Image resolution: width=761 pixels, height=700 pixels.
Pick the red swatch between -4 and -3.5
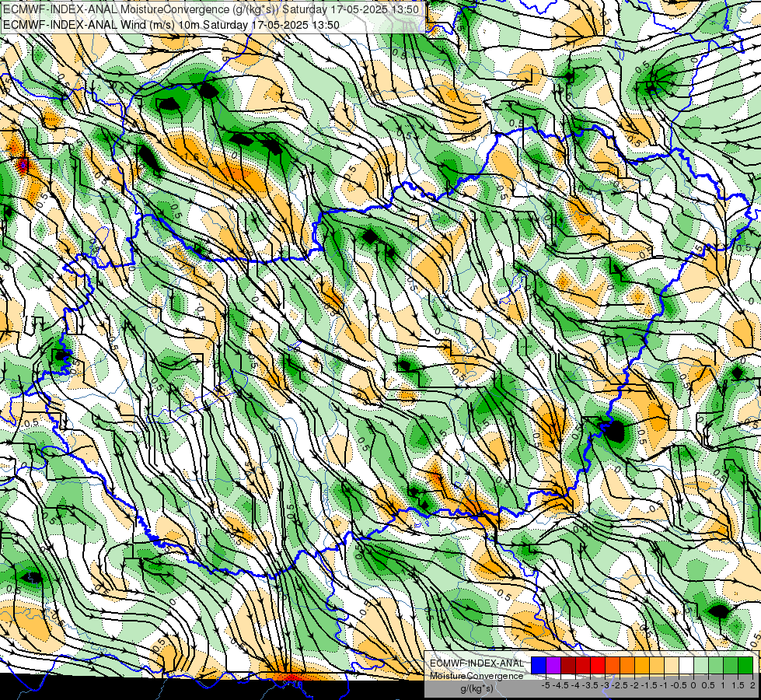point(583,666)
